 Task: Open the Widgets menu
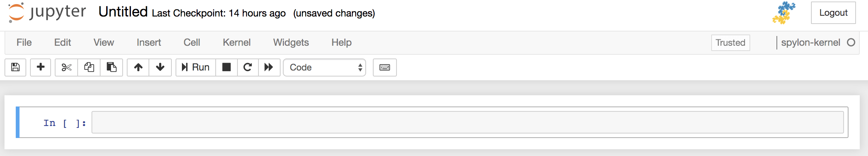tap(291, 42)
